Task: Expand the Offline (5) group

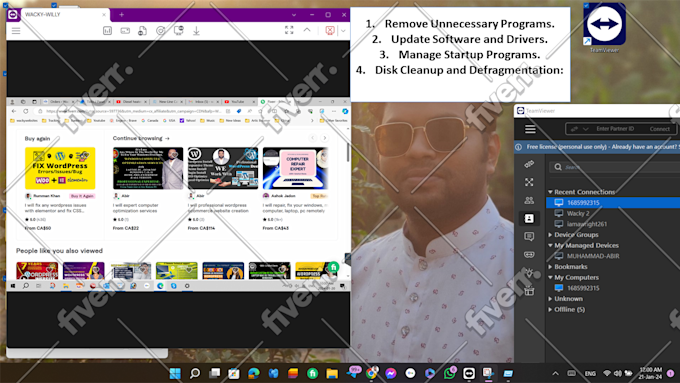Action: (x=550, y=309)
